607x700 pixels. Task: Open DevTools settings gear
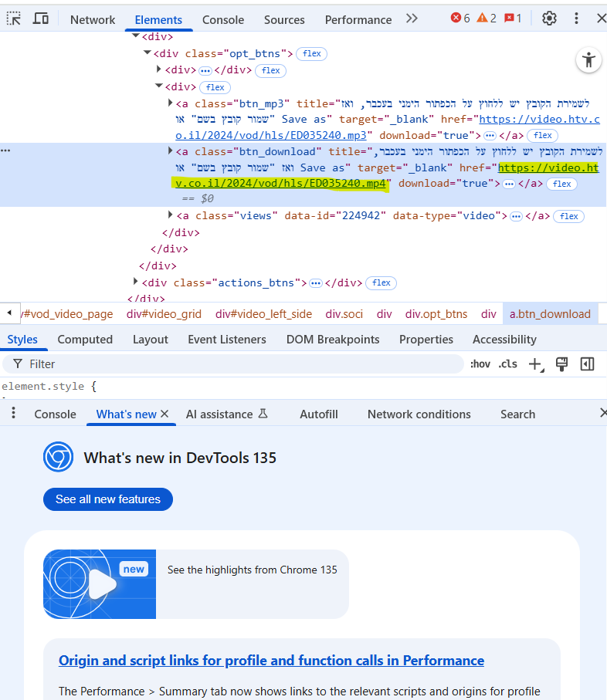point(549,19)
